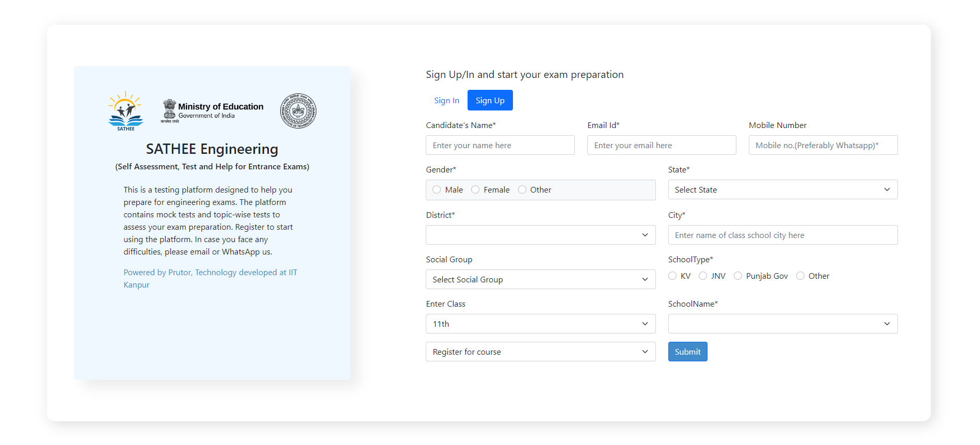Focus the Mobile Number input field
The image size is (980, 445).
tap(823, 145)
